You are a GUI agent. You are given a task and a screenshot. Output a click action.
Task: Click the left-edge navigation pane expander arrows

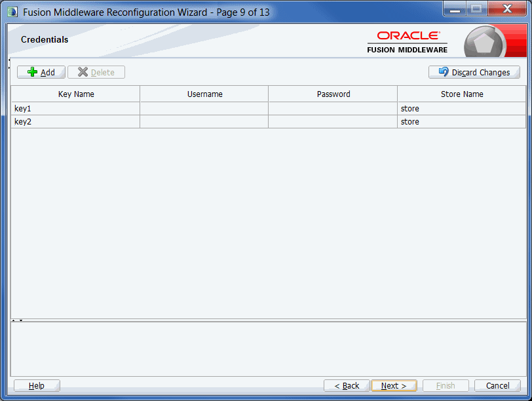9,64
